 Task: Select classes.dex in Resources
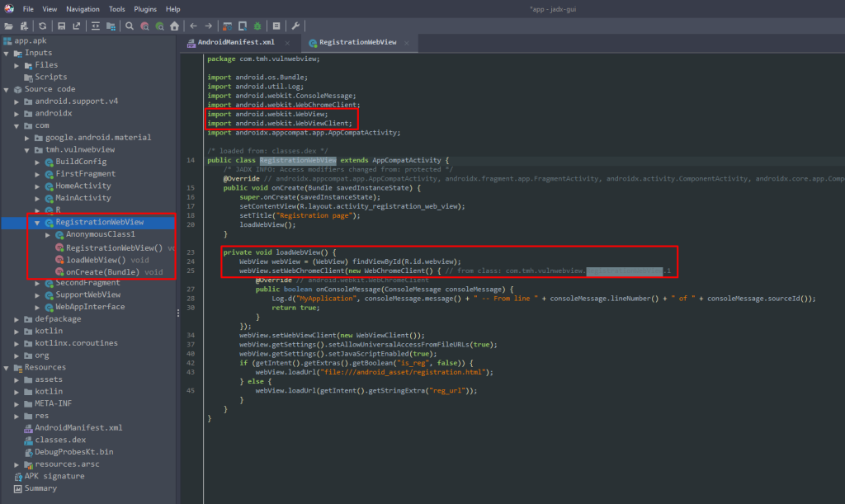coord(60,440)
